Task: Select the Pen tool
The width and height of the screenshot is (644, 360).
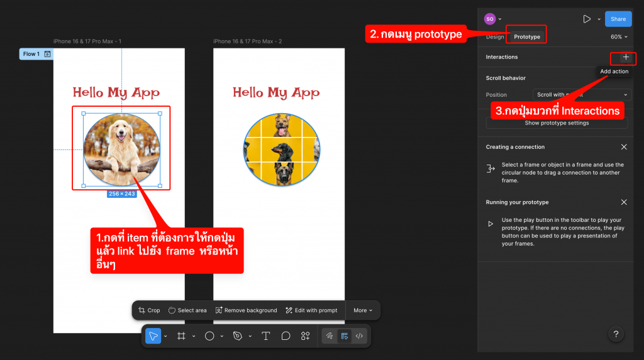Action: point(237,336)
